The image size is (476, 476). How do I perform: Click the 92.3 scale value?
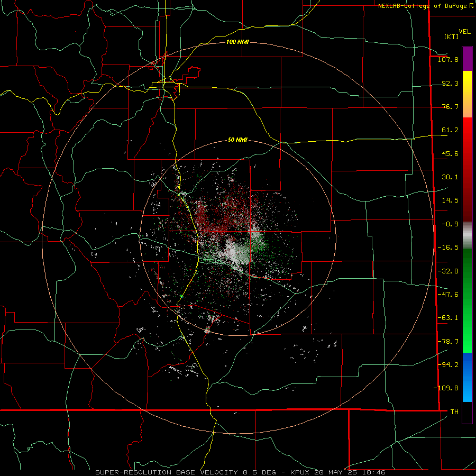[450, 83]
